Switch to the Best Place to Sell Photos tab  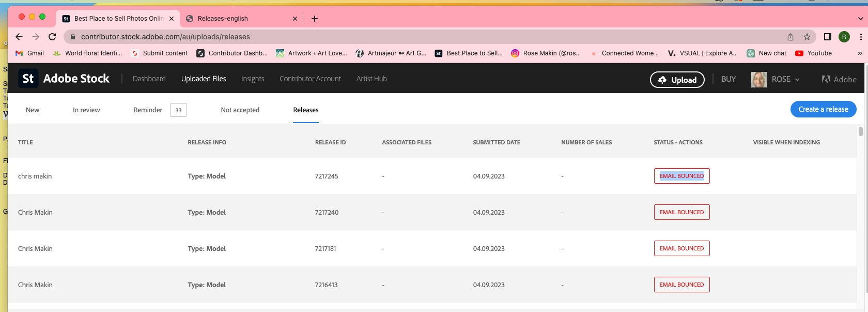click(118, 19)
